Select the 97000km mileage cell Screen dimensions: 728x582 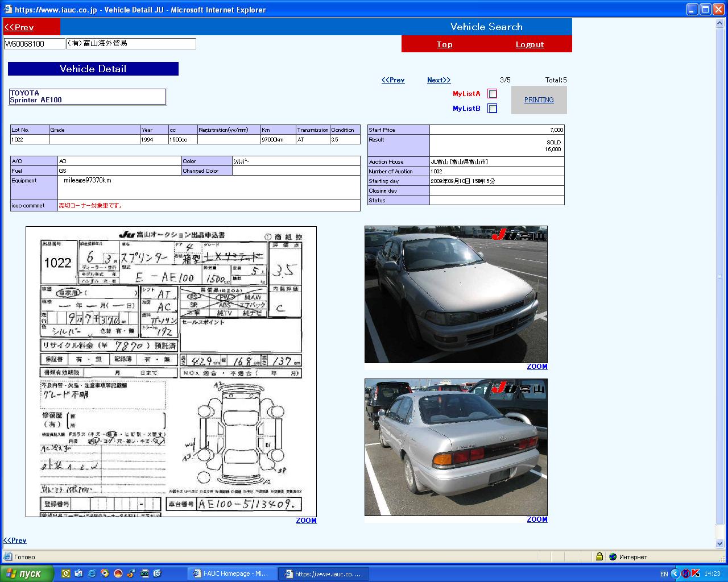coord(278,139)
